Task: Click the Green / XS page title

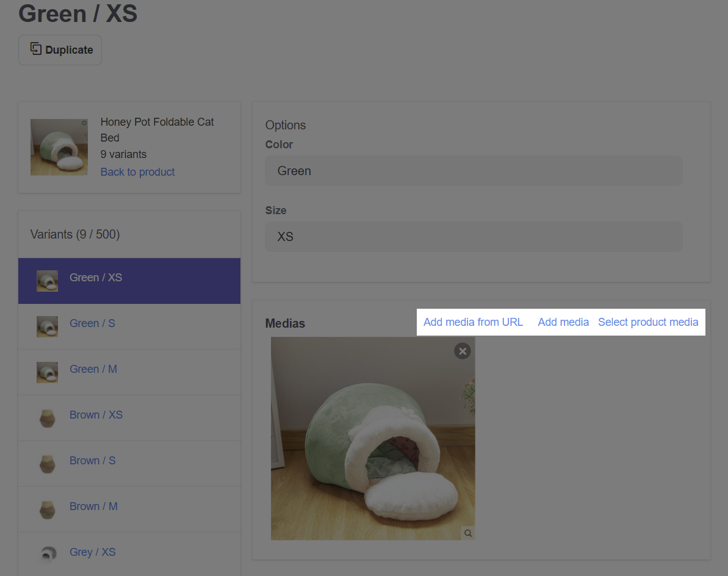Action: (78, 13)
